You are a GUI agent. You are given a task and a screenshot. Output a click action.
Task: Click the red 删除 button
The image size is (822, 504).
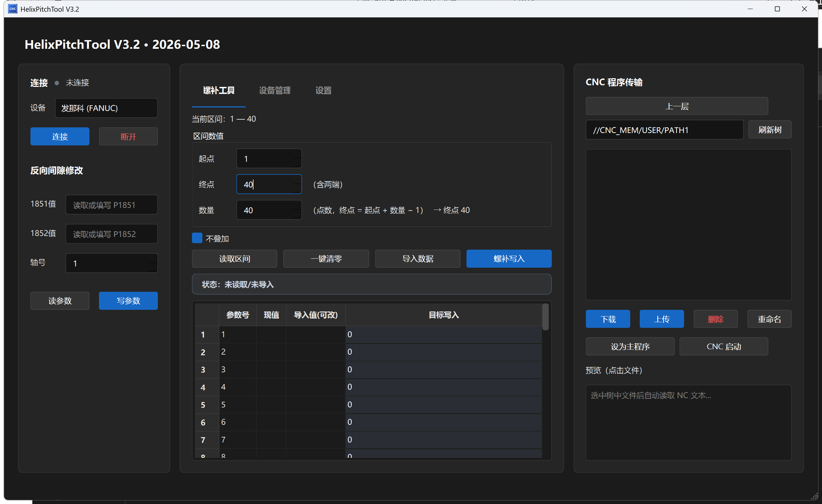[x=716, y=319]
